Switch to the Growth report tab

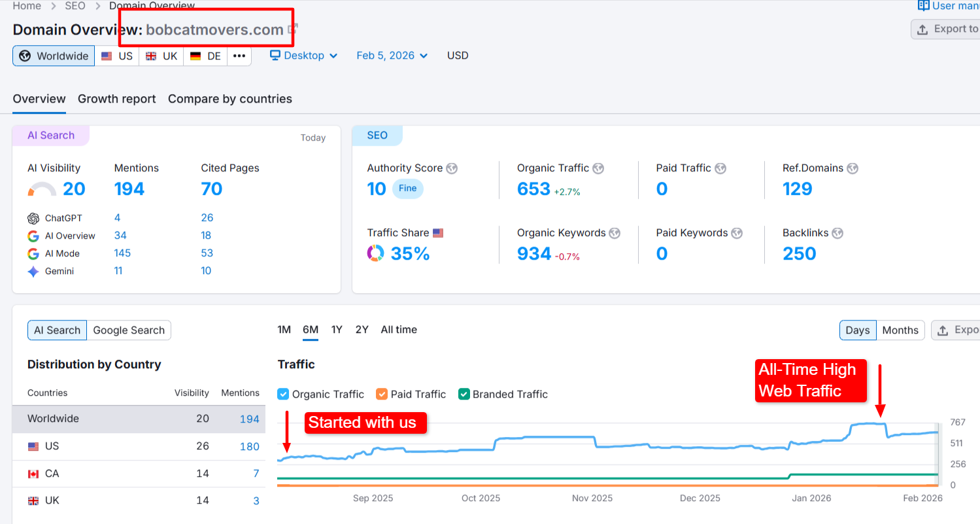click(116, 99)
